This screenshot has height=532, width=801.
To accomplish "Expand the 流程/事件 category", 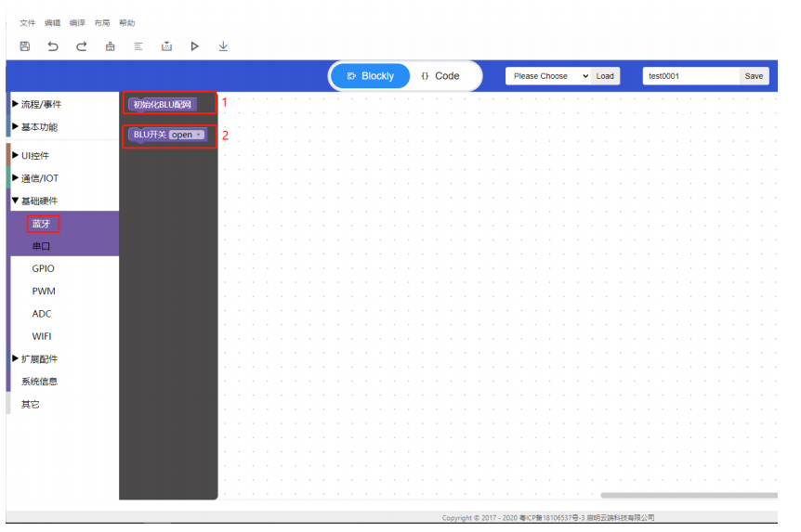I will 64,104.
